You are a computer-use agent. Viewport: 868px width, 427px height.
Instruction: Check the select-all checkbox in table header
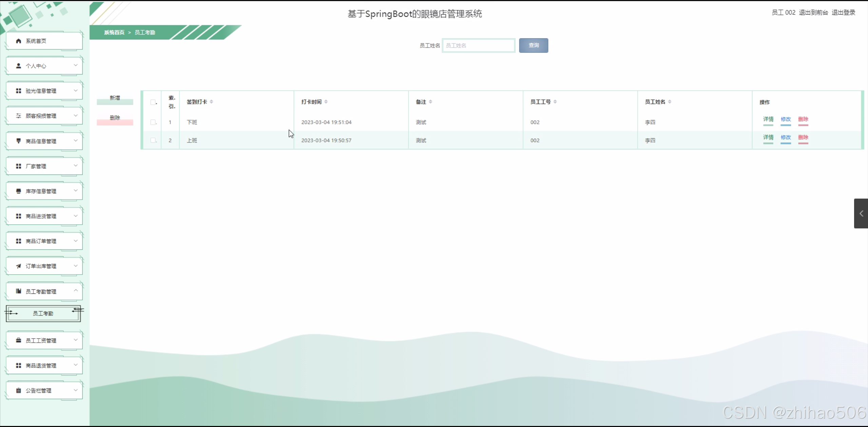pos(153,102)
